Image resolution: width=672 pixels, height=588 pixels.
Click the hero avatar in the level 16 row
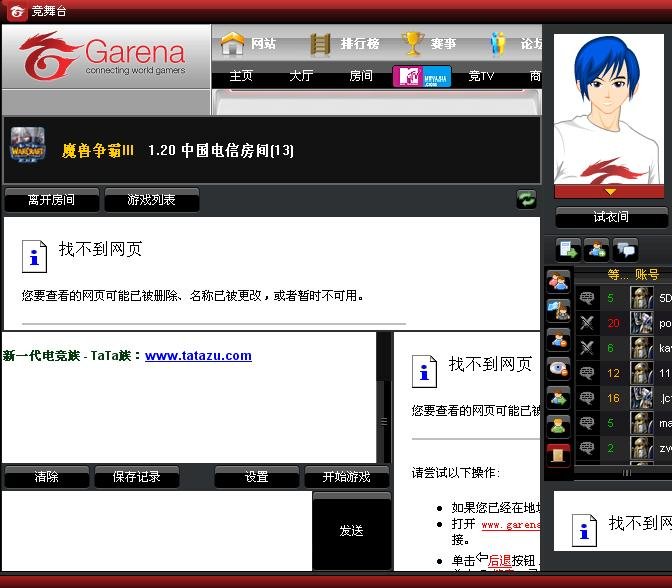642,398
